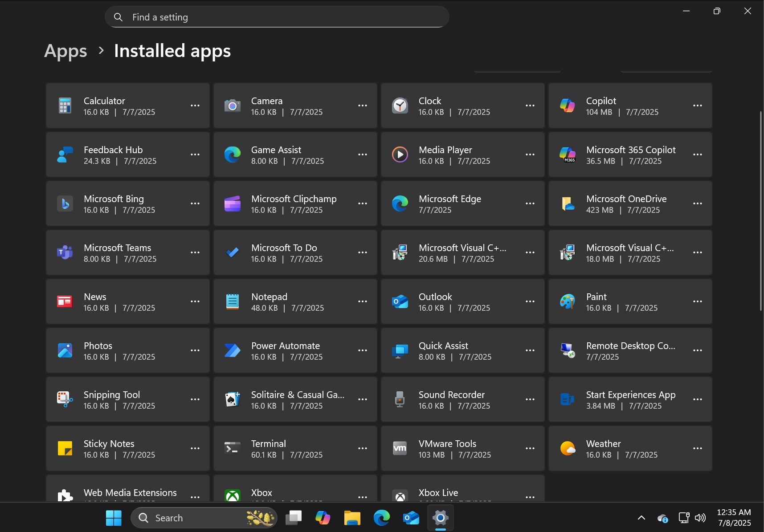This screenshot has width=764, height=532.
Task: Click the Paint app icon
Action: [x=567, y=301]
